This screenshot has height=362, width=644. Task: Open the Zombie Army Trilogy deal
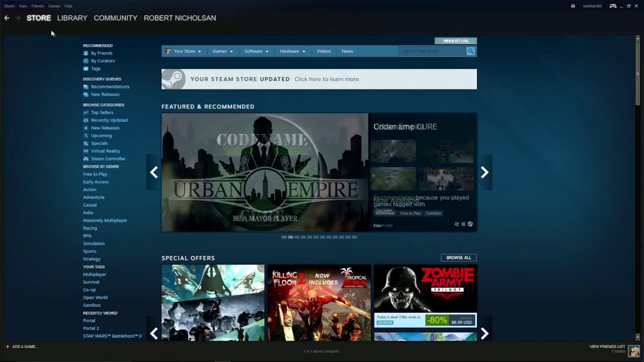click(425, 296)
